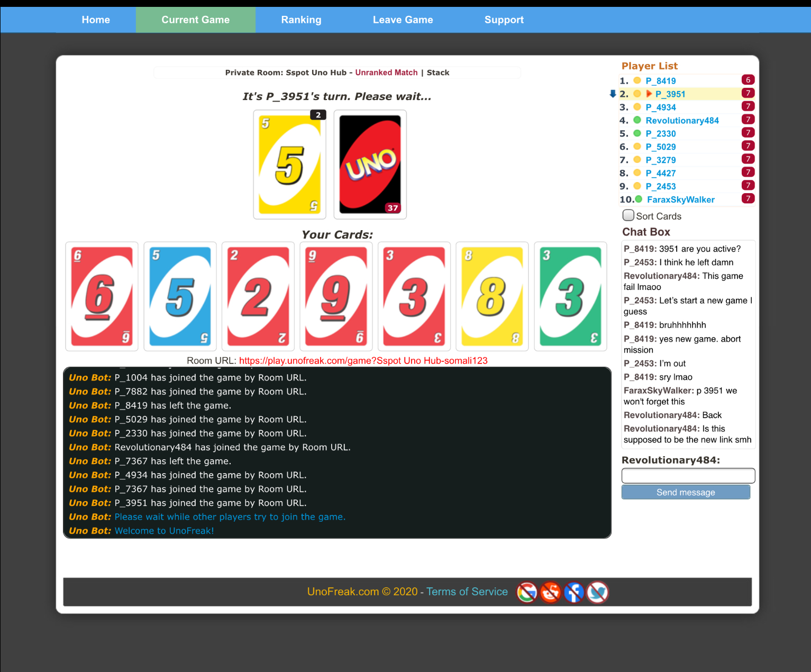The width and height of the screenshot is (811, 672).
Task: Open the Ranking tab
Action: [301, 20]
